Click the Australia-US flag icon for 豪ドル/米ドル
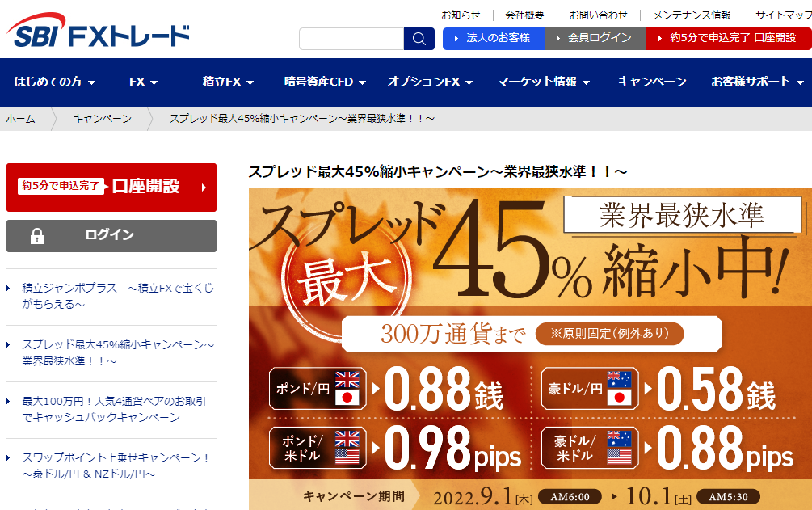 (619, 447)
